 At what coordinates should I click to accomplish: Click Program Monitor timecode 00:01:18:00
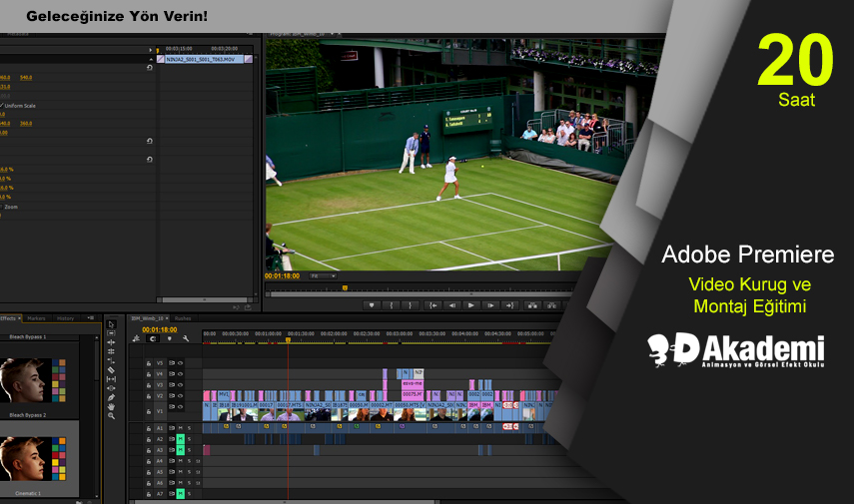282,275
